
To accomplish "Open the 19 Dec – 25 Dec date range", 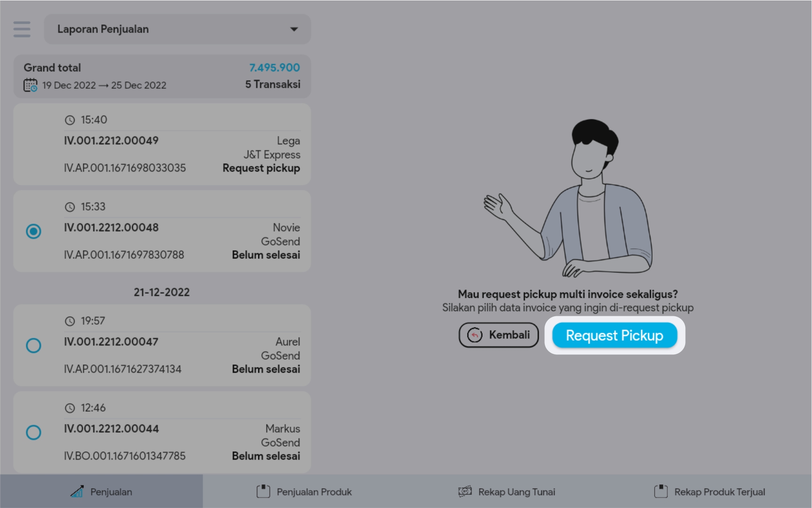I will pyautogui.click(x=104, y=85).
